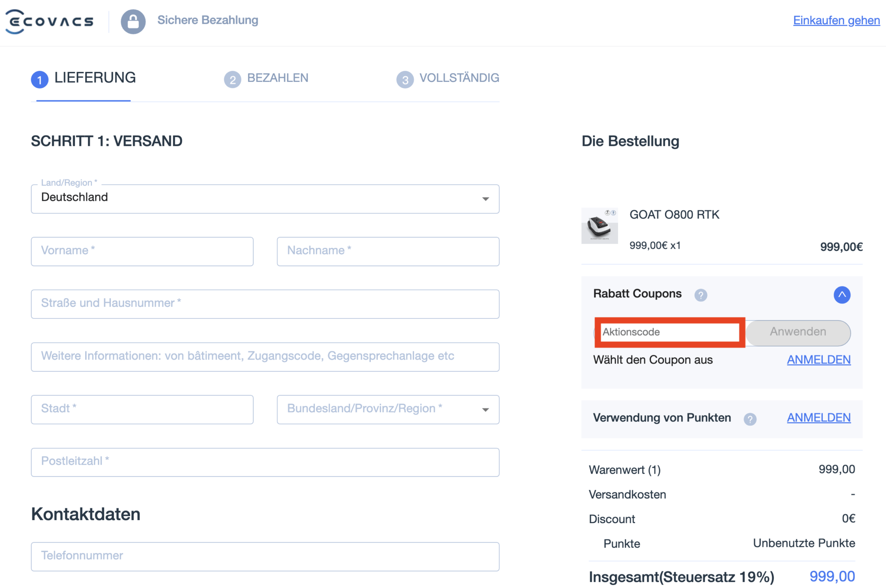Click help icon beside Verwendung von Punkten
This screenshot has width=886, height=588.
click(x=750, y=419)
